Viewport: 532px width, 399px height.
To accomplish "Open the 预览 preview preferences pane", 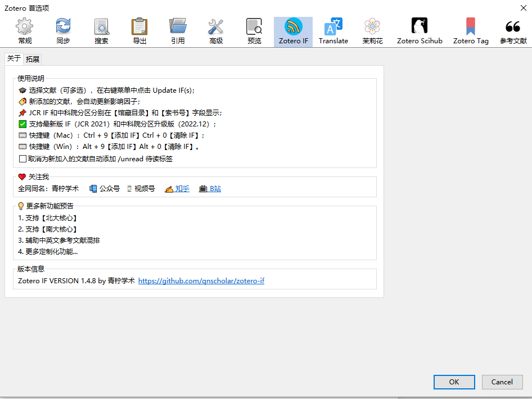I will pyautogui.click(x=254, y=31).
